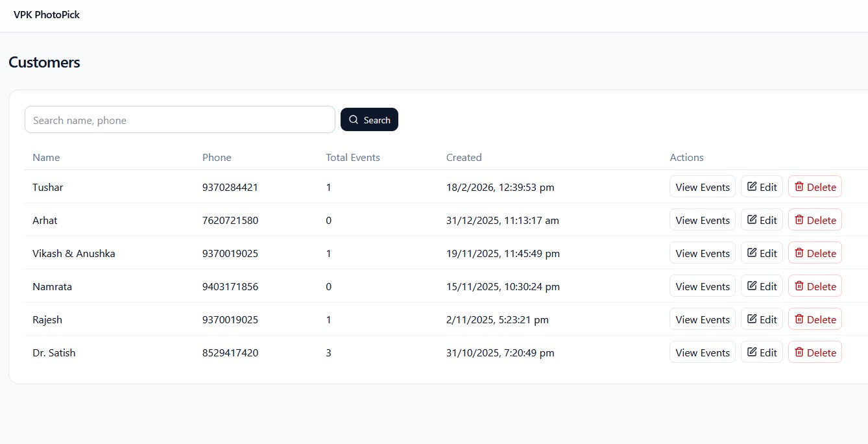Open View Events for Dr. Satish
Image resolution: width=868 pixels, height=444 pixels.
702,352
